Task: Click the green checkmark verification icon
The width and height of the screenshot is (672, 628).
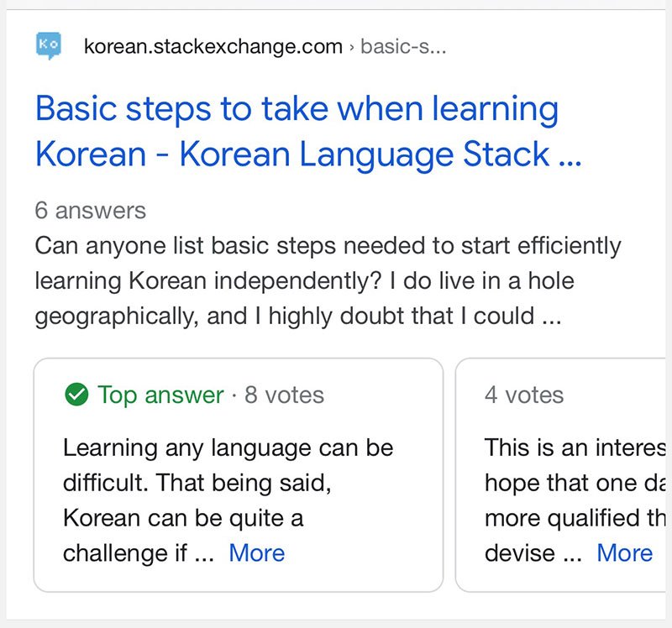Action: 77,395
